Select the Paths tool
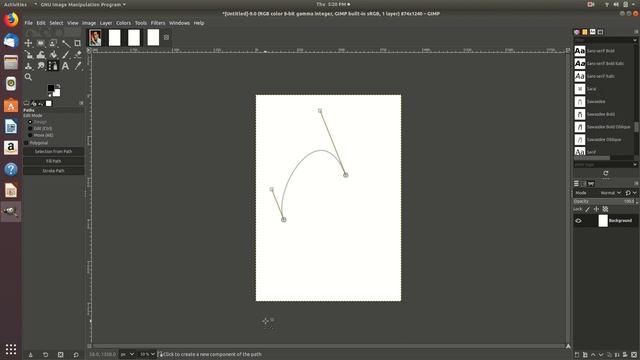This screenshot has height=360, width=640. (x=53, y=66)
